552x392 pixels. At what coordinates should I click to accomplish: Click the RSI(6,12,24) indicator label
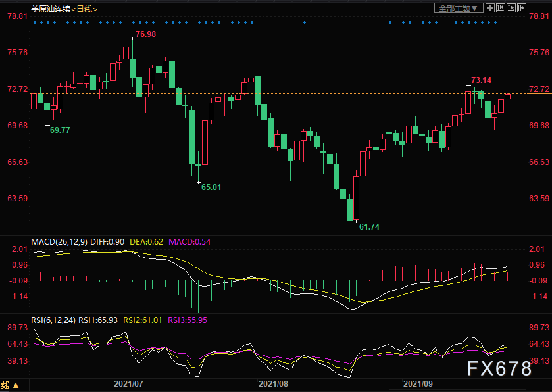click(x=54, y=320)
